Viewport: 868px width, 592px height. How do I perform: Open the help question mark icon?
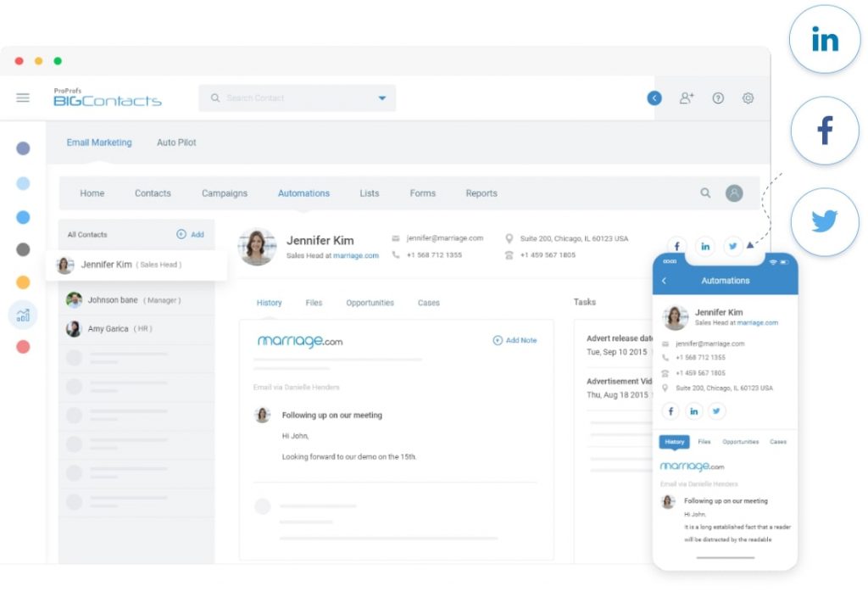[x=718, y=98]
